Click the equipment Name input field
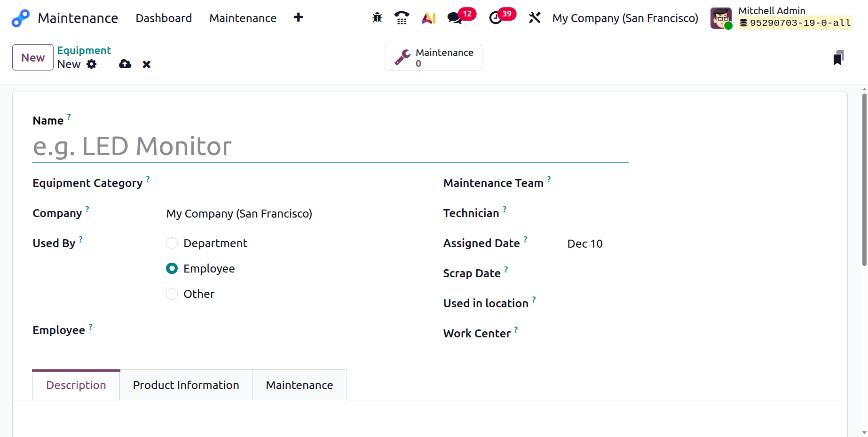Screen dimensions: 868x437 (x=330, y=146)
